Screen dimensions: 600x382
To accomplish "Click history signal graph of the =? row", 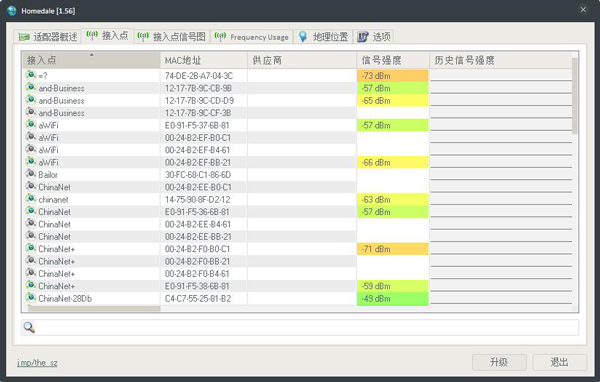I will 501,76.
